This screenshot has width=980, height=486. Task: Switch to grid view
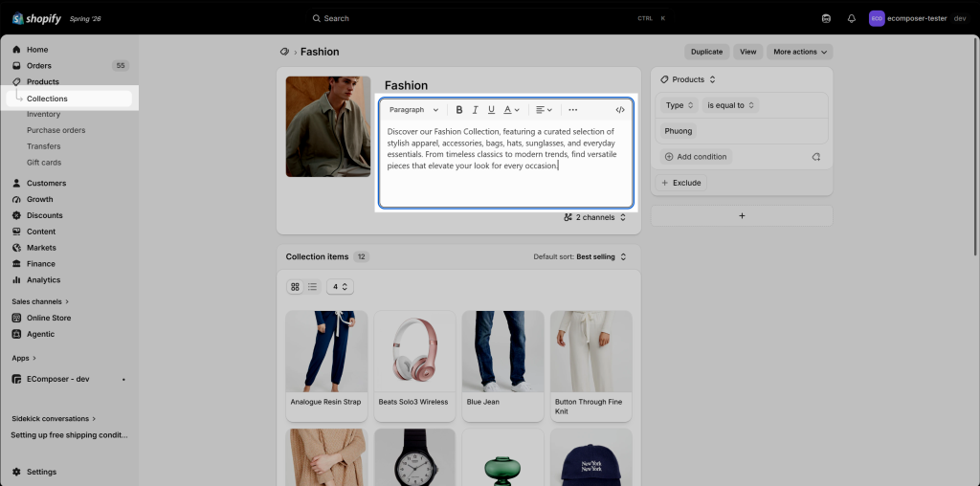click(x=295, y=287)
